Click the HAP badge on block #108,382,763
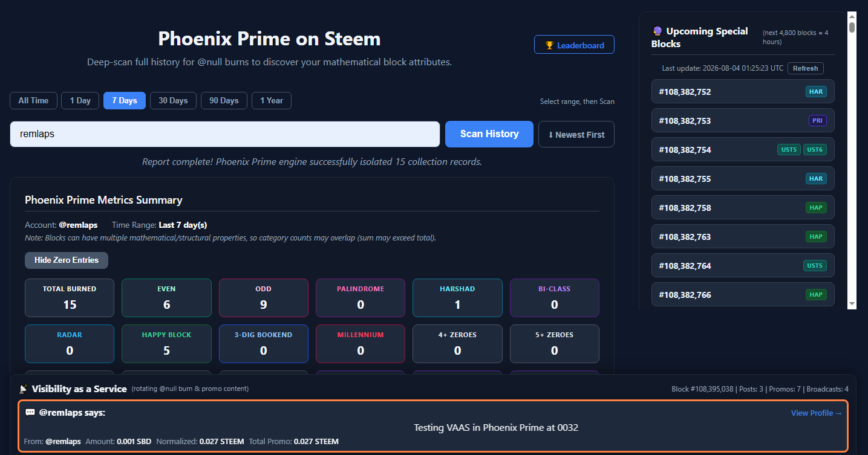Viewport: 868px width, 455px height. (x=816, y=237)
